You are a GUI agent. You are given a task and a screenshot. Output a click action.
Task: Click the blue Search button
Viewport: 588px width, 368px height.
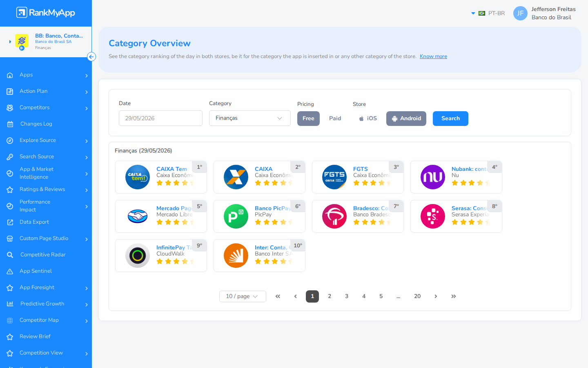coord(450,119)
